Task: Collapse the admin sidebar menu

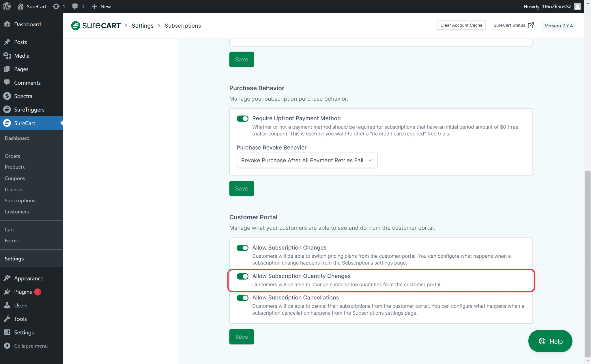Action: click(x=31, y=346)
